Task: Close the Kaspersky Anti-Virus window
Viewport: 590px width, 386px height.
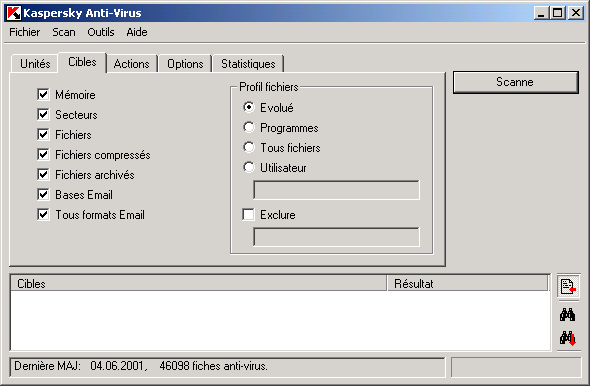Action: coord(576,13)
